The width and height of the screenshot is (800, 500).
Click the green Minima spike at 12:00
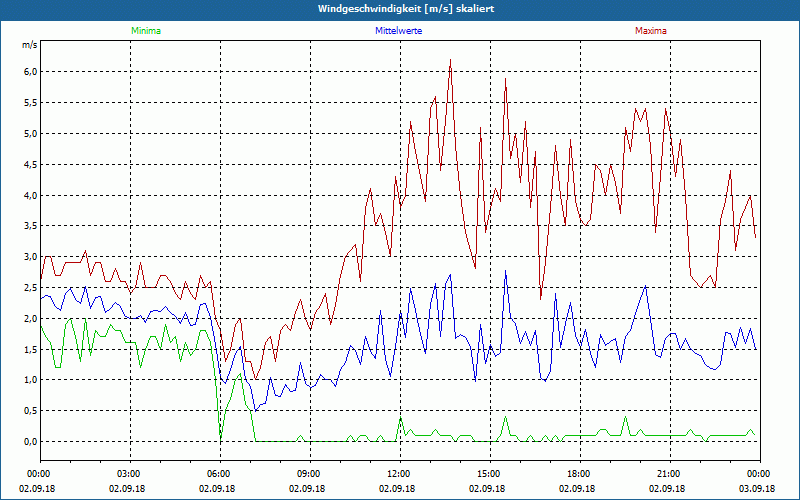[401, 418]
